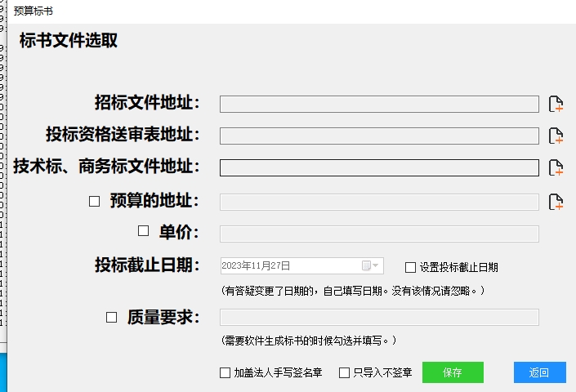Focus the 预算的地址 input field
This screenshot has height=392, width=576.
[379, 203]
